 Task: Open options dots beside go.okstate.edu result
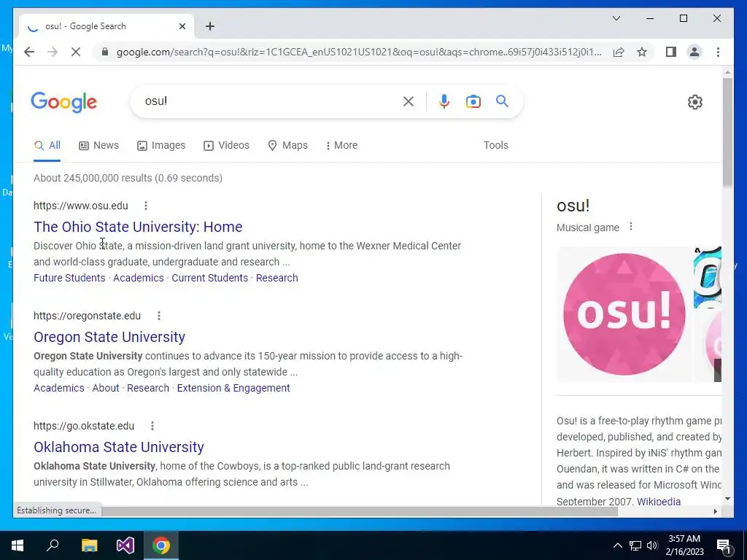click(152, 426)
